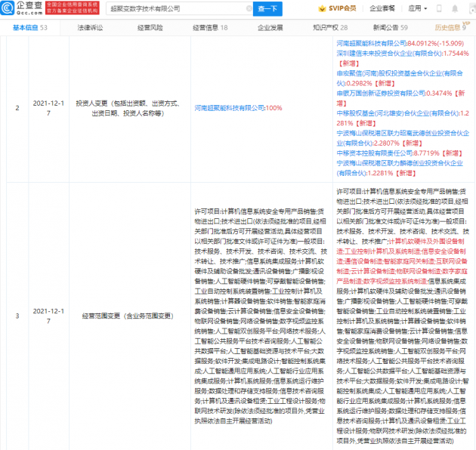The width and height of the screenshot is (476, 450).
Task: Open 宁波梅山保税港区联力昭离武德创业投资 link
Action: click(403, 138)
